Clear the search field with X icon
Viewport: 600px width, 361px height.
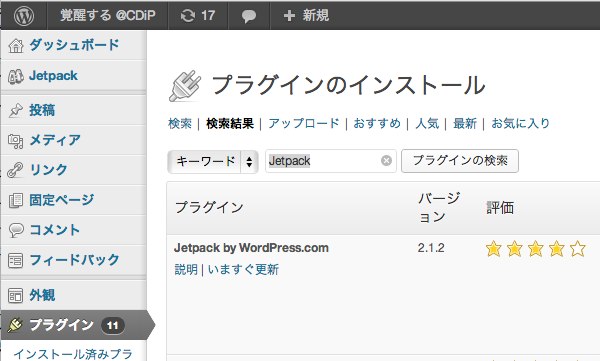386,161
